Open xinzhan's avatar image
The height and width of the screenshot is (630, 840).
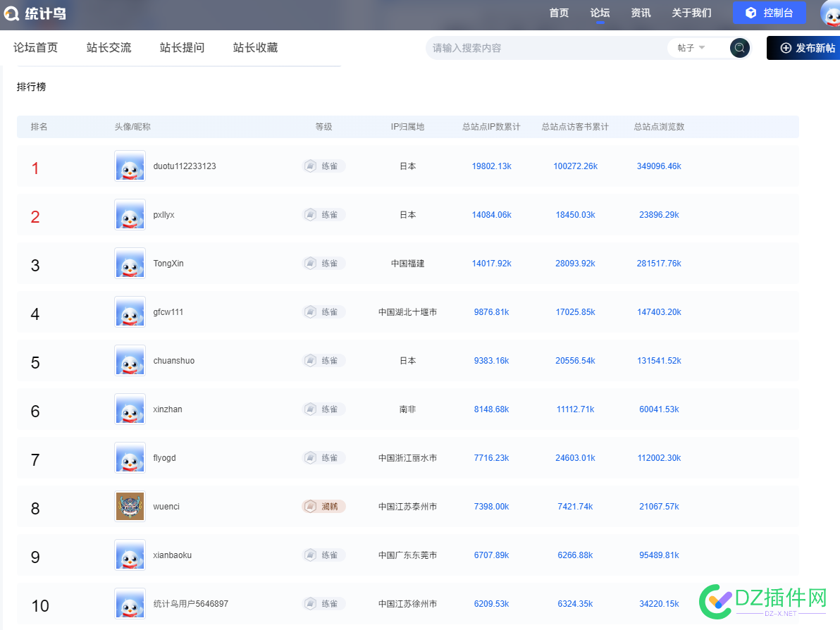(x=130, y=409)
